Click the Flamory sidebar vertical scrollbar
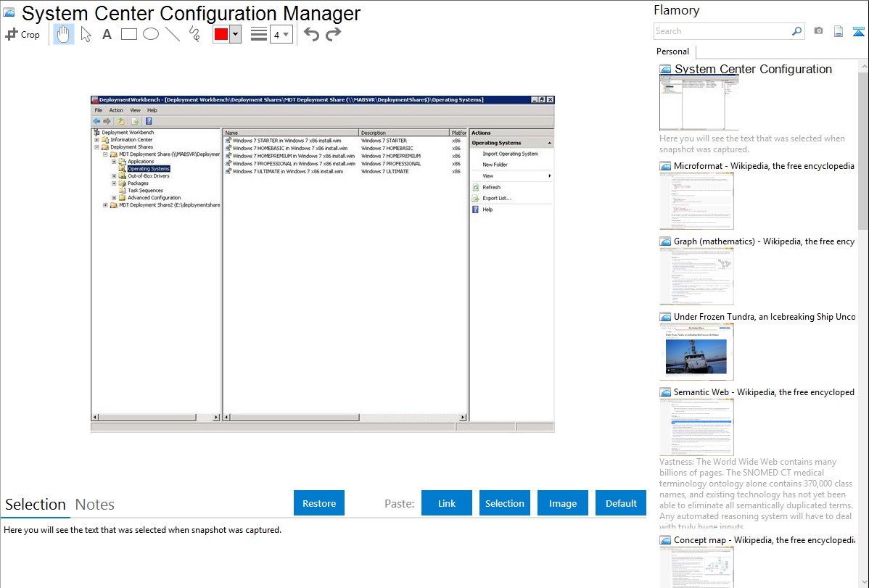The height and width of the screenshot is (588, 869). pos(863,149)
